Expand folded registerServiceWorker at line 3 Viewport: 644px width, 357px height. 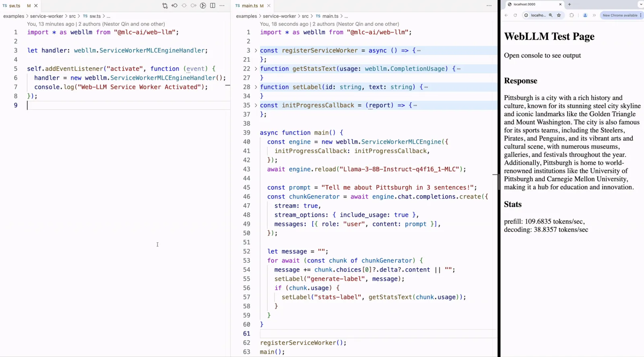(x=256, y=50)
